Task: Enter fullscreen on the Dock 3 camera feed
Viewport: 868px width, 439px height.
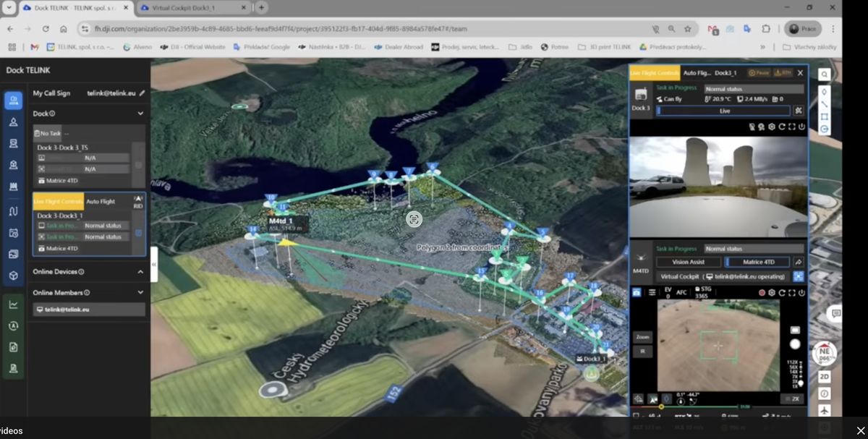Action: [792, 127]
